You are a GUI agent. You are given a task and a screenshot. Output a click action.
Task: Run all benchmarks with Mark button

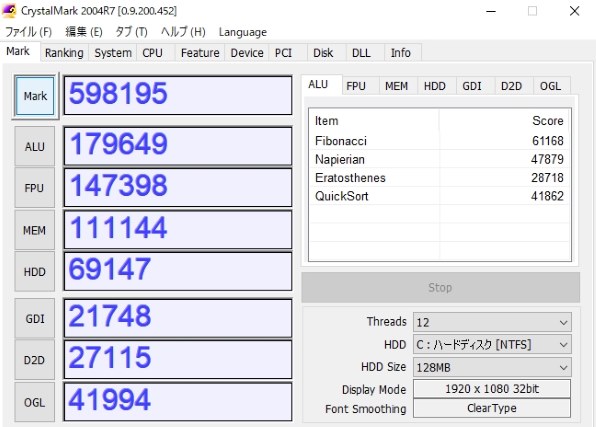click(x=35, y=96)
